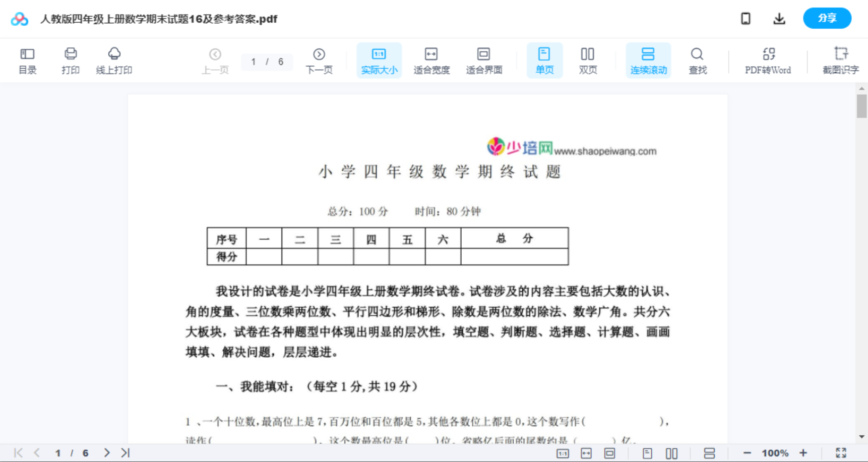Start the PDF转Word conversion tool
The width and height of the screenshot is (868, 462).
[767, 59]
